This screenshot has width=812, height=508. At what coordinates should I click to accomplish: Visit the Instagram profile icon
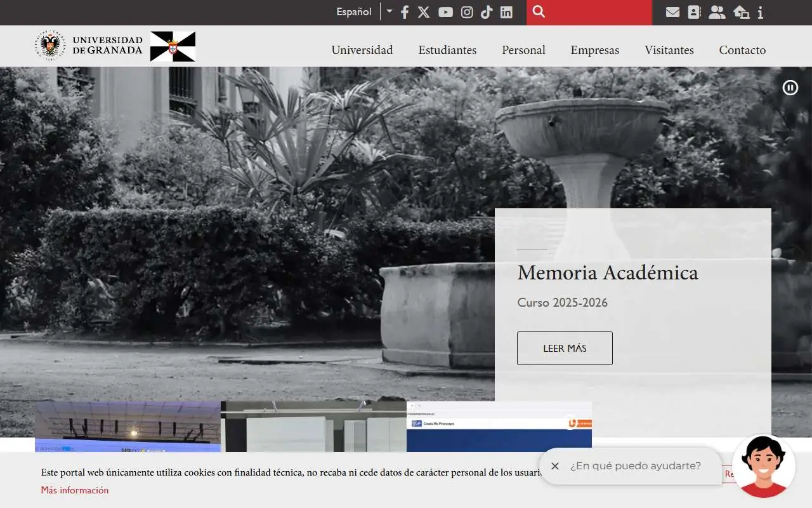467,12
